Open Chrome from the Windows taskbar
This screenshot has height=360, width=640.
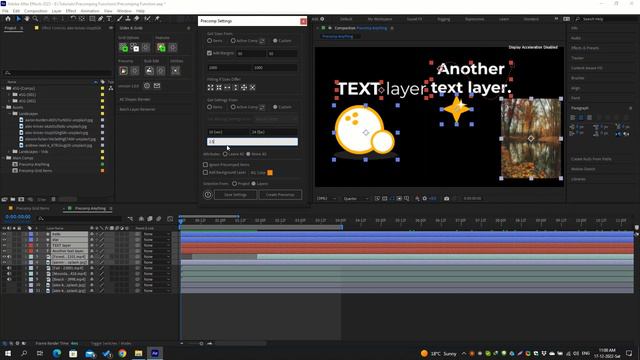122,353
